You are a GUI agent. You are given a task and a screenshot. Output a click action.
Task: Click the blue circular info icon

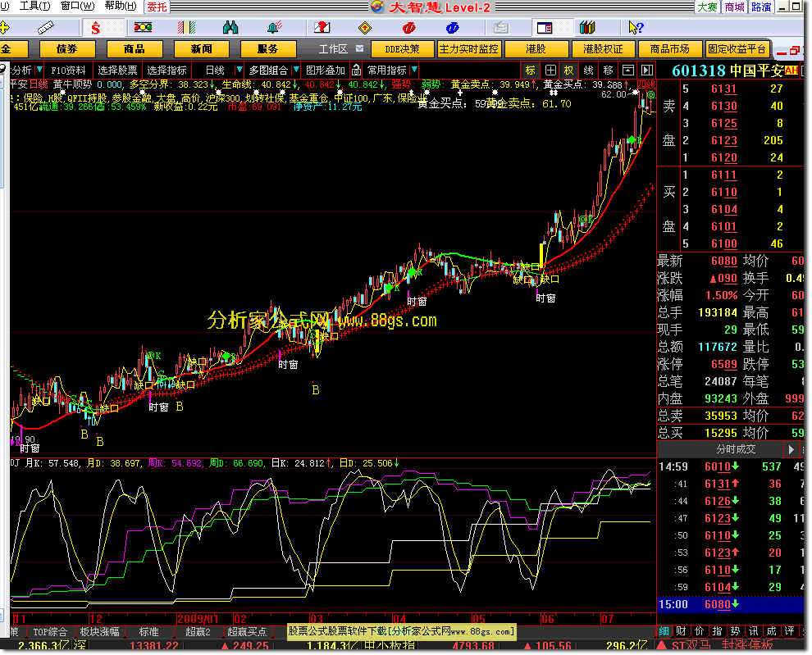452,27
